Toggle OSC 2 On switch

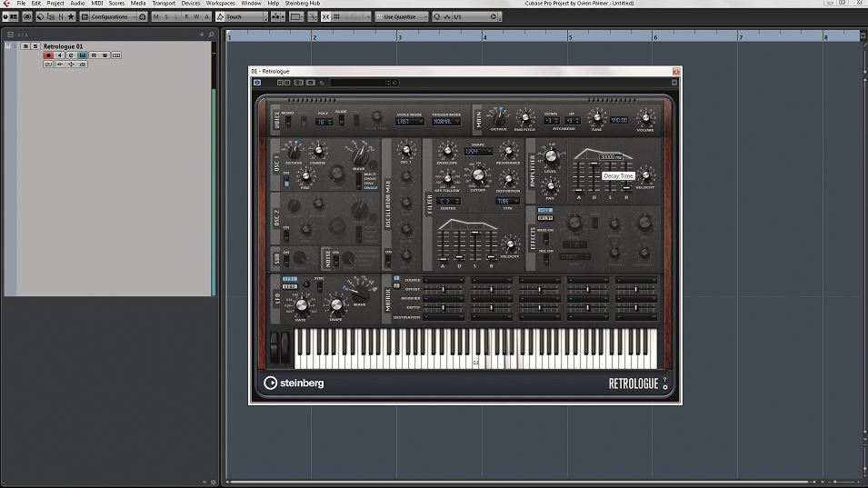point(286,236)
